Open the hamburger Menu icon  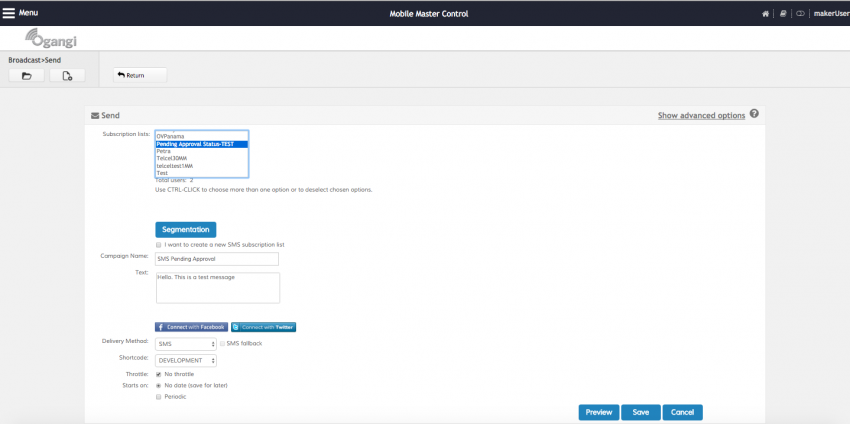point(9,13)
